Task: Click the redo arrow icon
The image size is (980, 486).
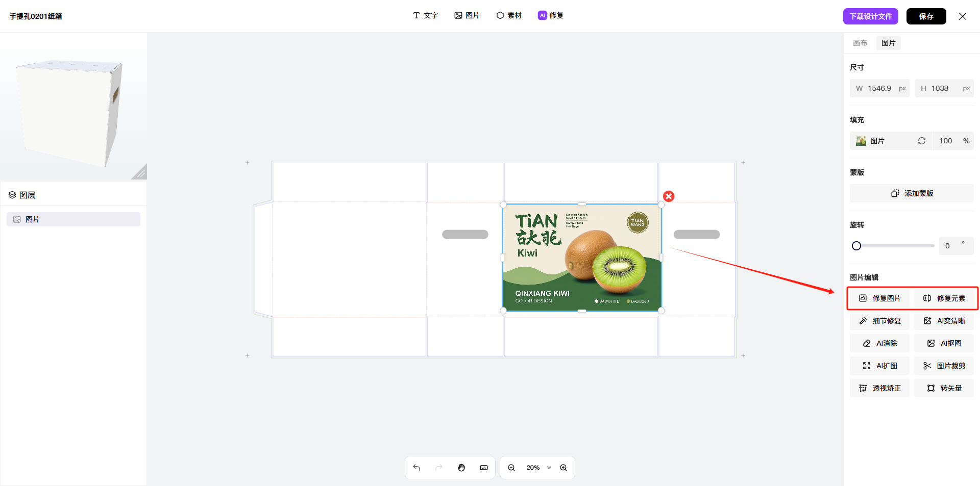Action: click(439, 468)
